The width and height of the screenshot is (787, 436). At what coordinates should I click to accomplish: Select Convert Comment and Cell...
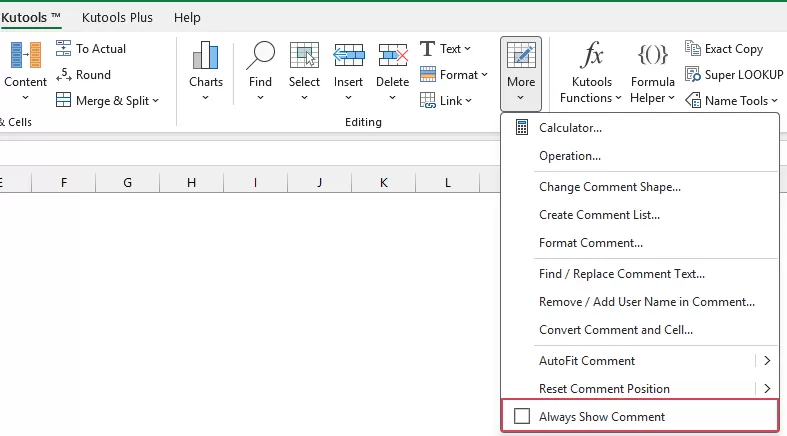640,330
